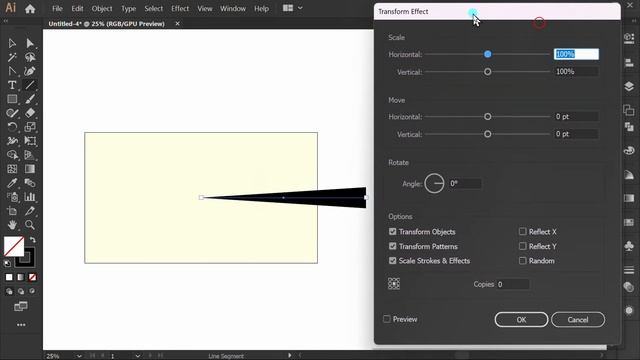640x360 pixels.
Task: Toggle Scale Strokes & Effects checkbox
Action: [393, 260]
